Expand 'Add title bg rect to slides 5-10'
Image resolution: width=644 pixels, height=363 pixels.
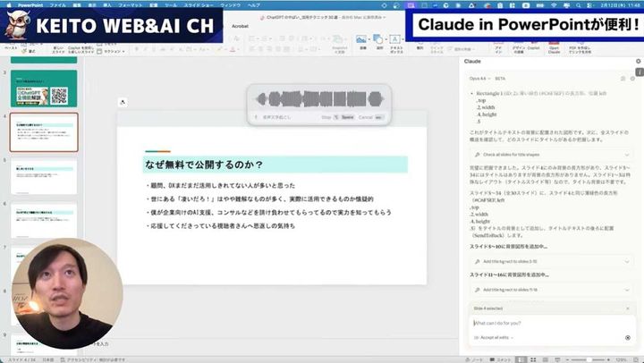(x=551, y=262)
